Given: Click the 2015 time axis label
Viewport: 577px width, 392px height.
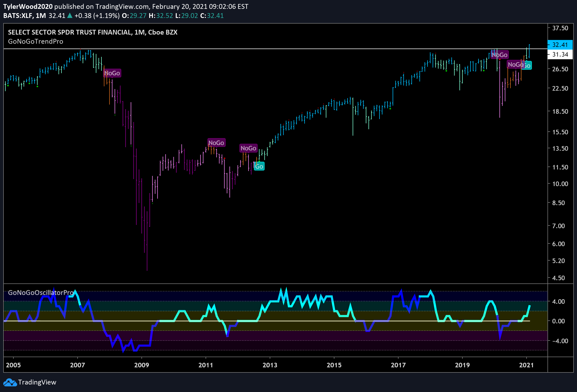Looking at the screenshot, I should pyautogui.click(x=334, y=365).
